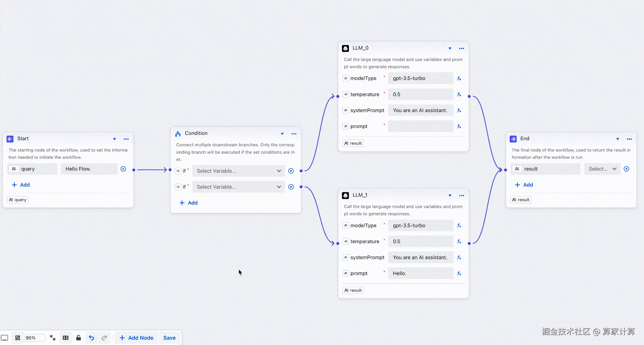Click the 95% zoom level field
This screenshot has height=345, width=644.
(35, 338)
